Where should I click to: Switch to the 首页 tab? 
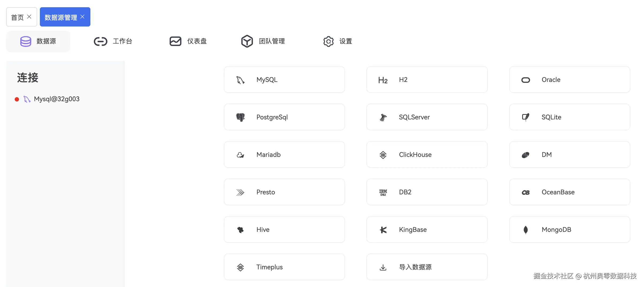click(17, 17)
